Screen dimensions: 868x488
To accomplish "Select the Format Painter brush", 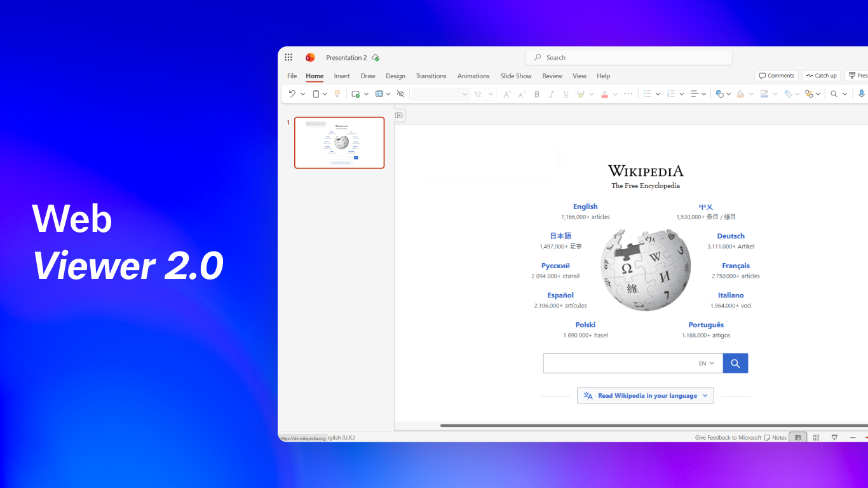I will point(337,93).
